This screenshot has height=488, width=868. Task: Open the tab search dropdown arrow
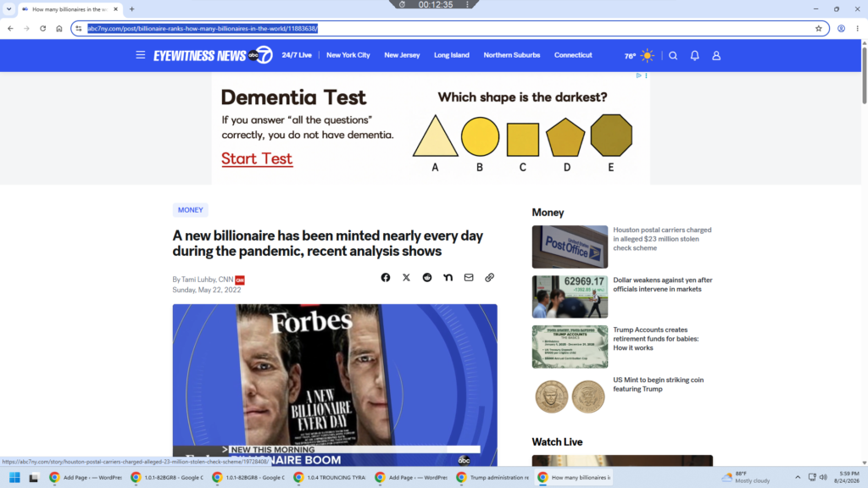(x=8, y=8)
